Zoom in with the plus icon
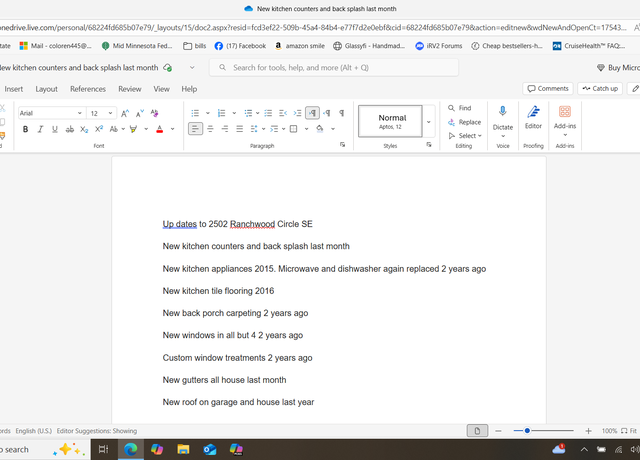640x460 pixels. tap(588, 431)
